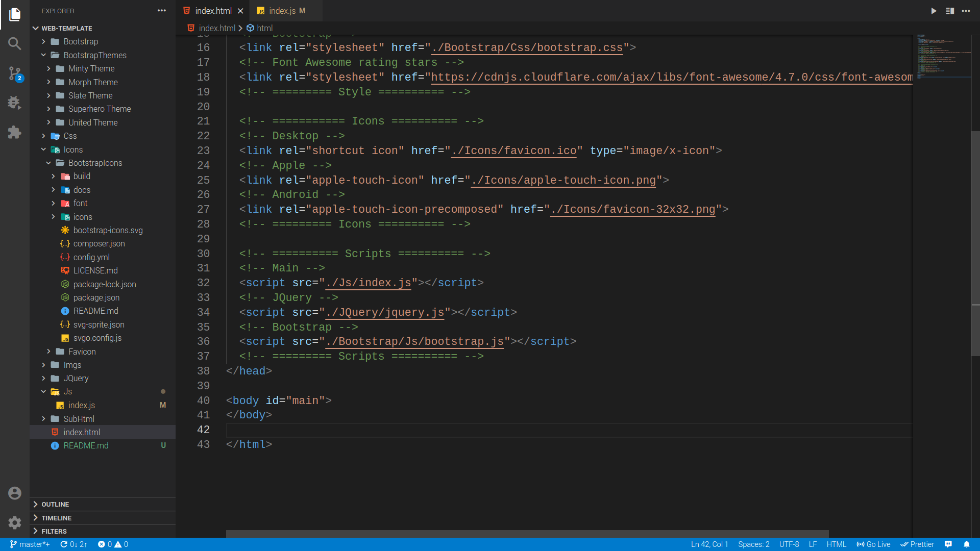Open Source Control view with pending changes
The height and width of the screenshot is (551, 980).
(14, 73)
